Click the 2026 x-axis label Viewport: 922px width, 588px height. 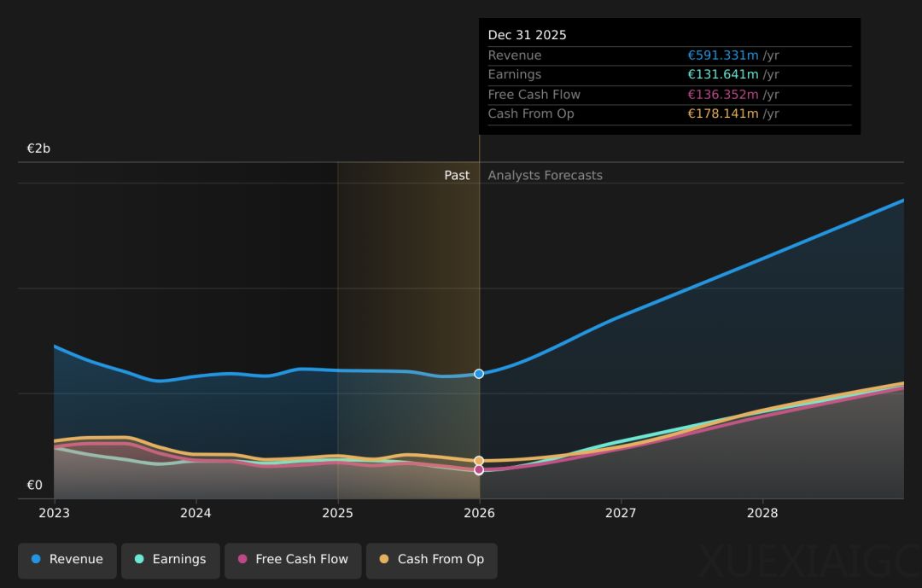pyautogui.click(x=479, y=514)
